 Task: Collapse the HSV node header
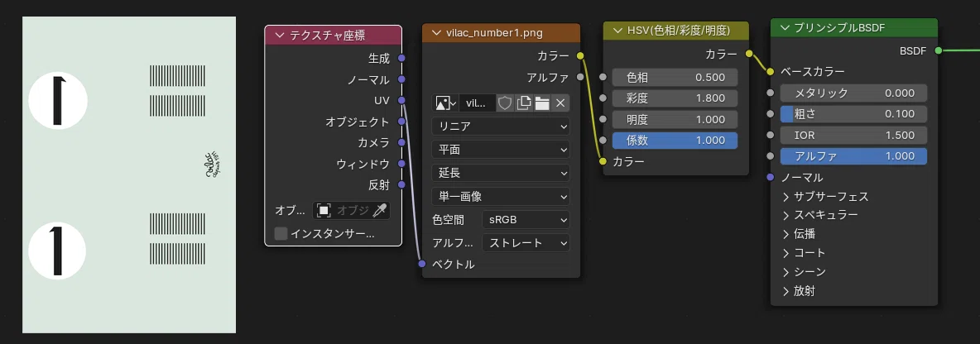(x=617, y=30)
